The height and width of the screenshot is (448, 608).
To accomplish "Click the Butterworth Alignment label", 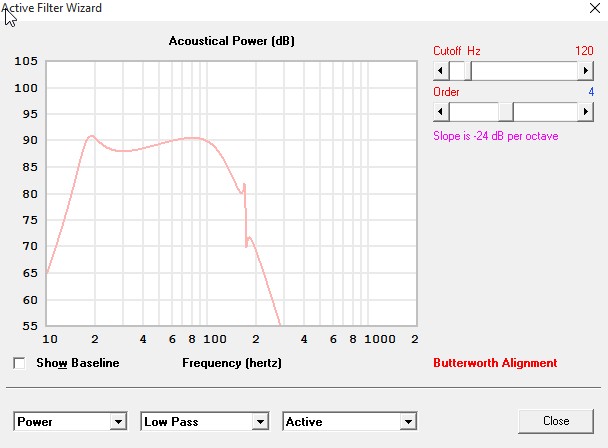I will 495,363.
